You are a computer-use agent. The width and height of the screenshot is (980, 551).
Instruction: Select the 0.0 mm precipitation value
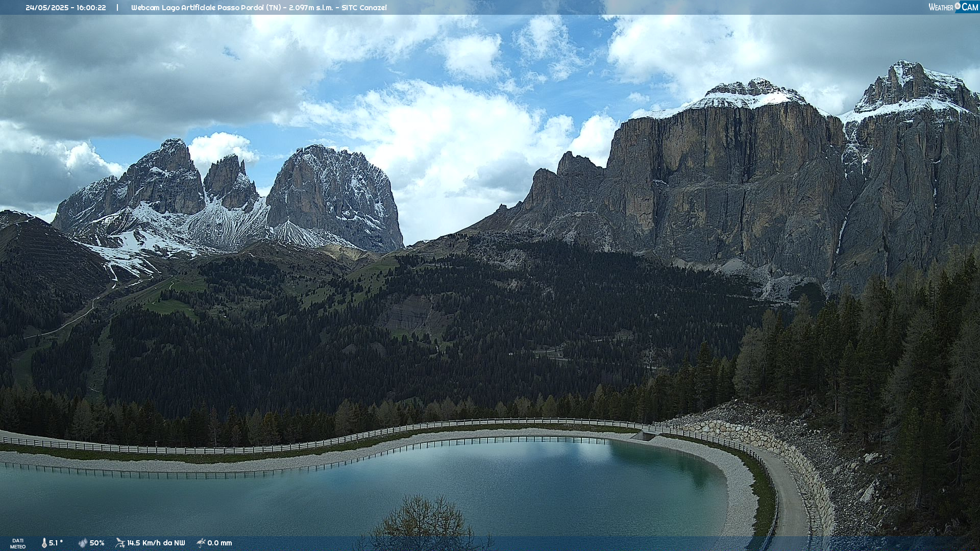219,543
